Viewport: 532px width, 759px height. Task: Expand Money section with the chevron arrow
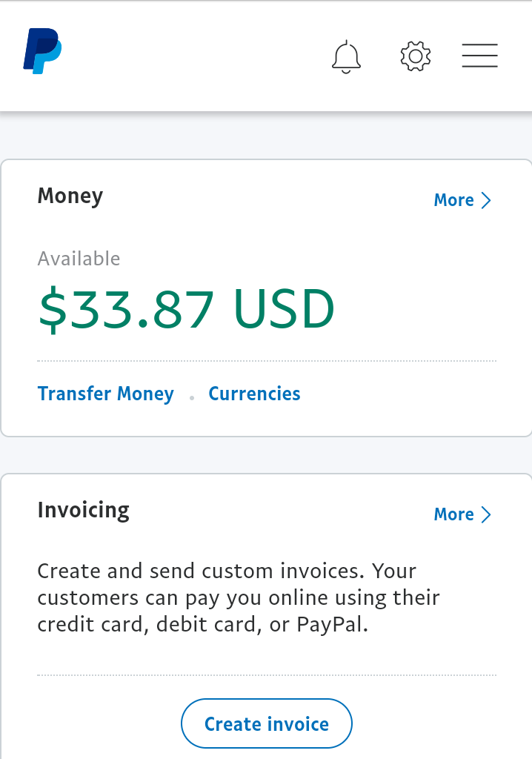click(486, 200)
